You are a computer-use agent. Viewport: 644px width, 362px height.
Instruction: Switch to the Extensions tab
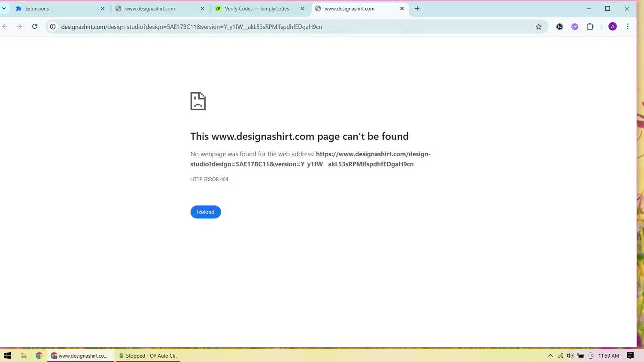[x=60, y=9]
